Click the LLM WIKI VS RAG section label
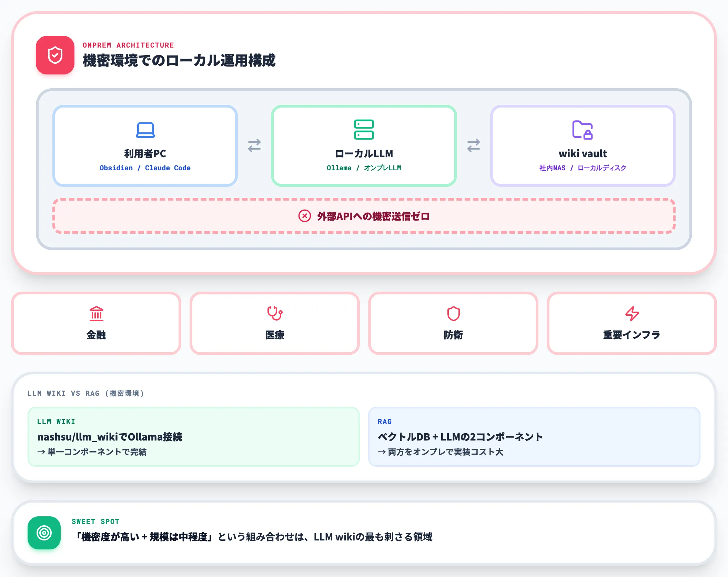This screenshot has height=577, width=728. 85,393
